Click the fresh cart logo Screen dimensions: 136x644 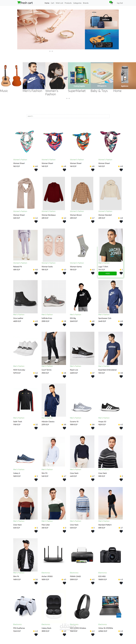(25, 3)
